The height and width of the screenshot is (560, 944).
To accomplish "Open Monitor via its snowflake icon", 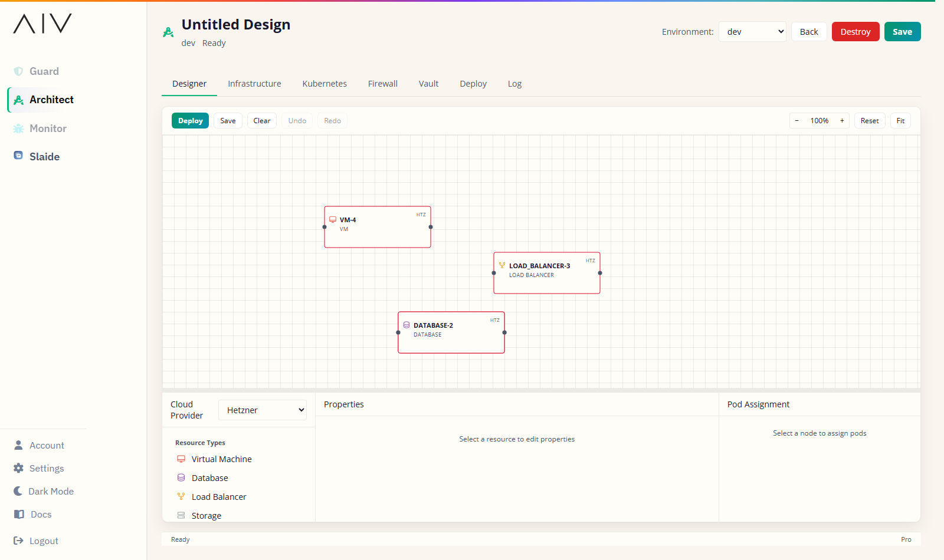I will pos(18,129).
